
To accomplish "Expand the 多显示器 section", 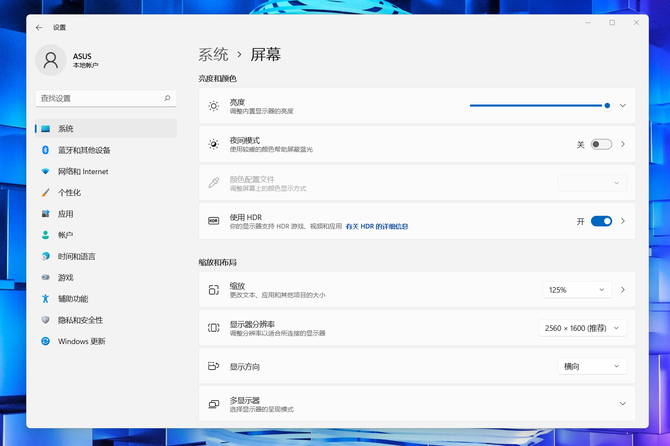I will (x=622, y=404).
